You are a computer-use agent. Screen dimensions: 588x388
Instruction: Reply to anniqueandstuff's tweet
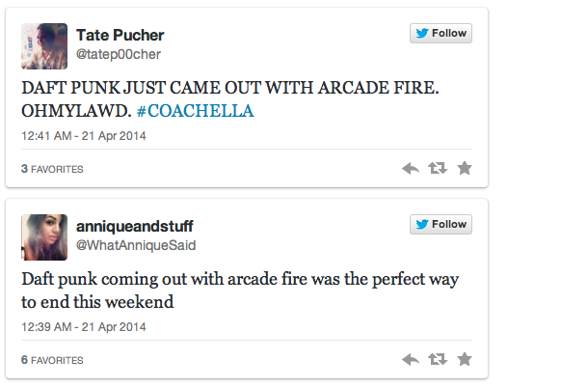click(x=411, y=360)
